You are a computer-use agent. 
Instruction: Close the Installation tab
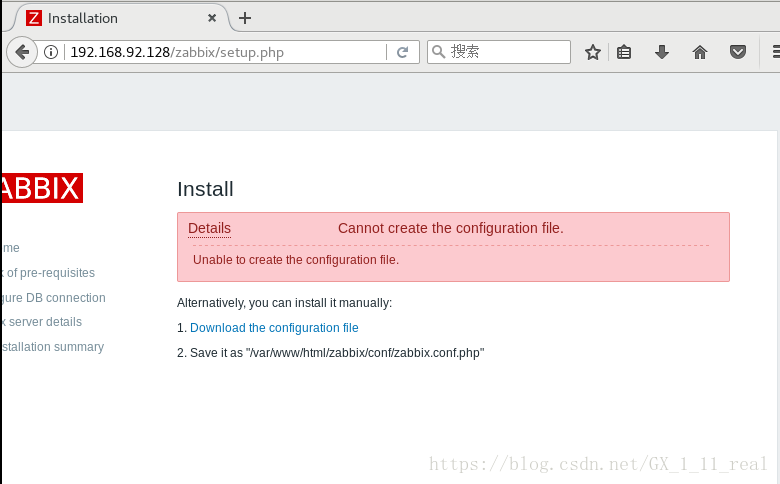212,18
